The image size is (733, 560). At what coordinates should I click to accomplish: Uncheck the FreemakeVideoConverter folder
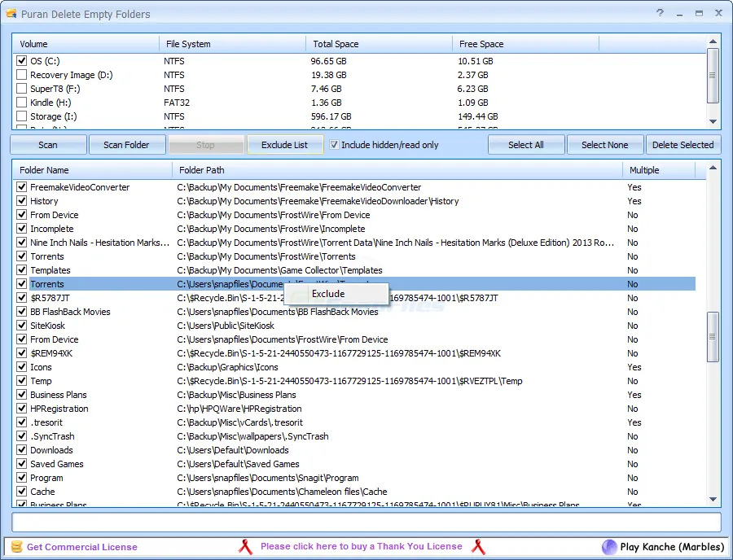[x=21, y=187]
